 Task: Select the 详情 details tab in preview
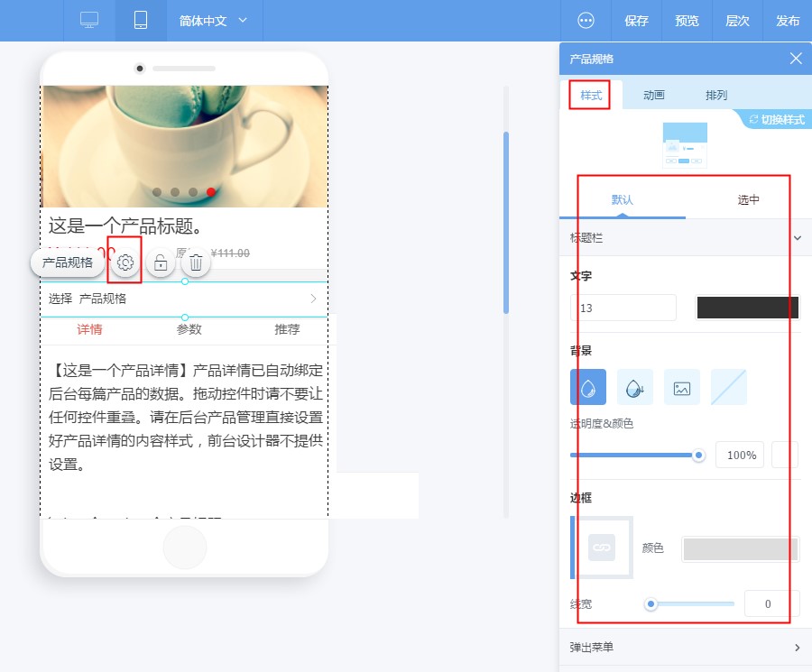[x=89, y=329]
